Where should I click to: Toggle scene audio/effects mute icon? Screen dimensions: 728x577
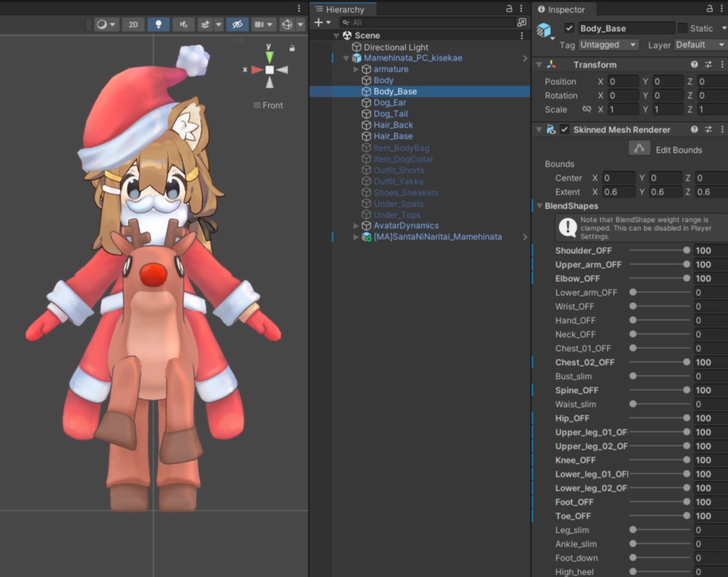coord(183,24)
